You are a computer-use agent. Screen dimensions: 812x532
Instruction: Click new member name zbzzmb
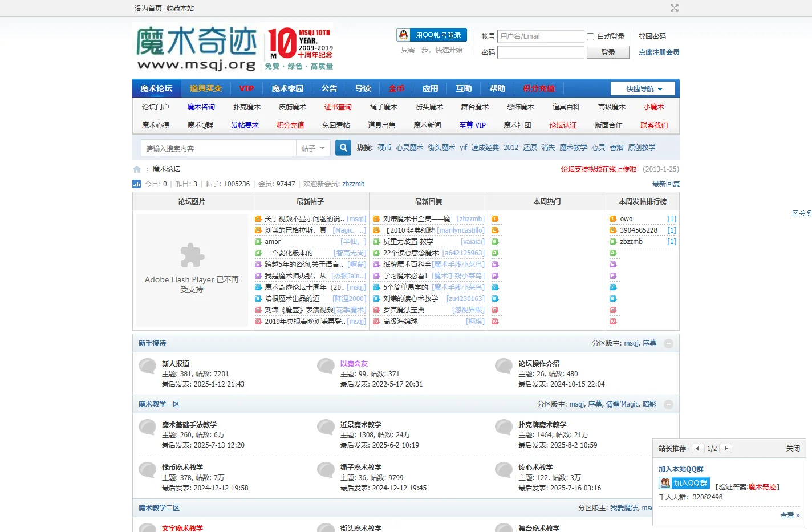tap(354, 184)
